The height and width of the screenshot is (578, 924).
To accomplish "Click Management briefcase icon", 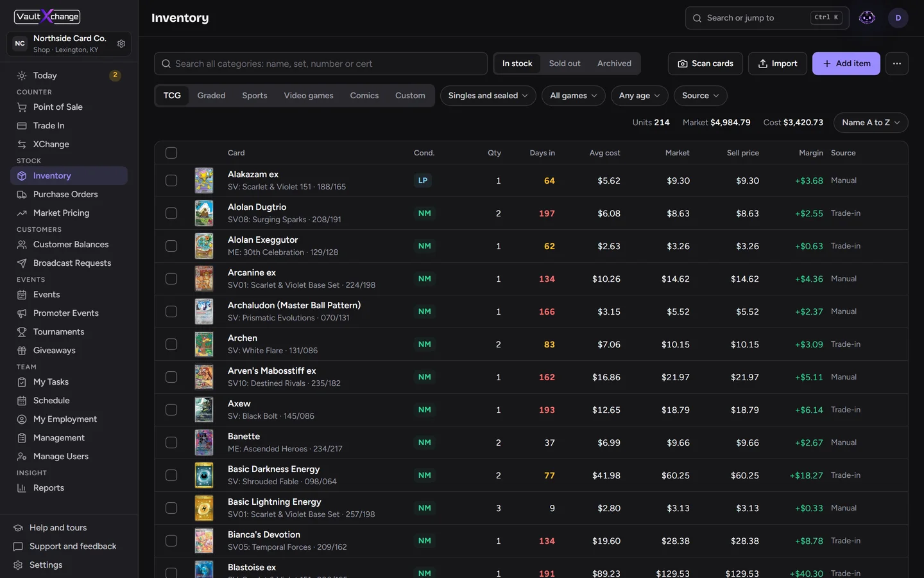I will pos(22,438).
